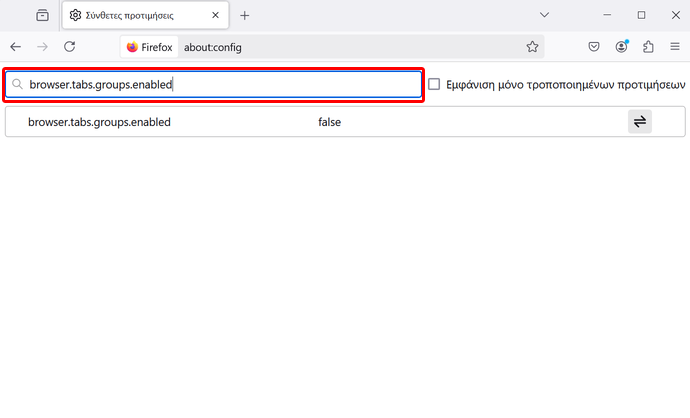Select the browser.tabs.groups.enabled preference name
The width and height of the screenshot is (690, 418).
(x=99, y=122)
